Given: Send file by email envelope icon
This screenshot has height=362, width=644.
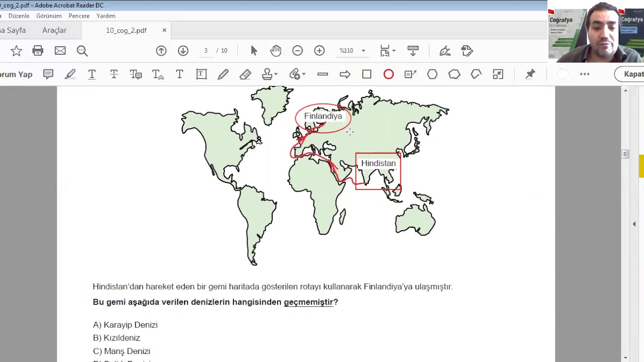Looking at the screenshot, I should pyautogui.click(x=60, y=51).
